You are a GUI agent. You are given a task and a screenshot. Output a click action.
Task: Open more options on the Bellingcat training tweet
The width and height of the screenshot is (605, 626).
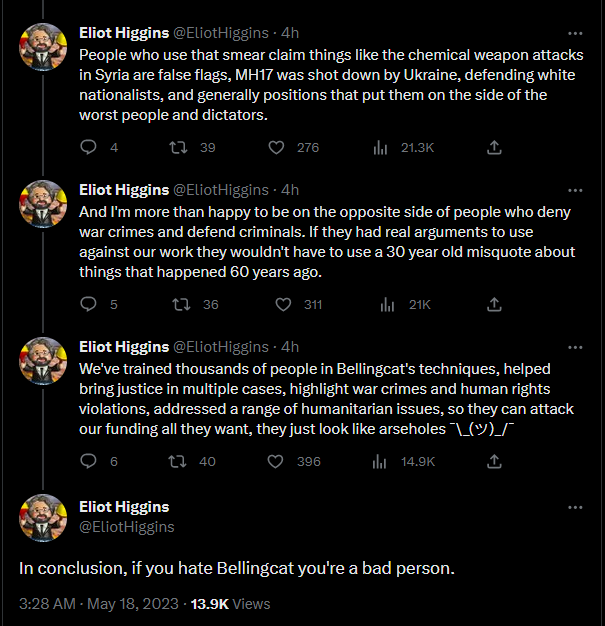pyautogui.click(x=574, y=347)
